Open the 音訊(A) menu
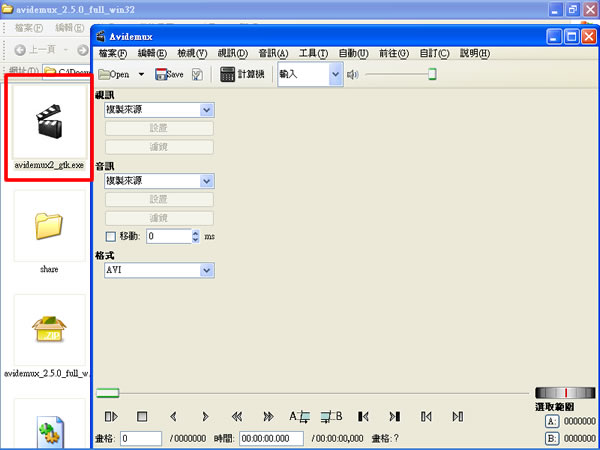The height and width of the screenshot is (450, 600). coord(274,53)
